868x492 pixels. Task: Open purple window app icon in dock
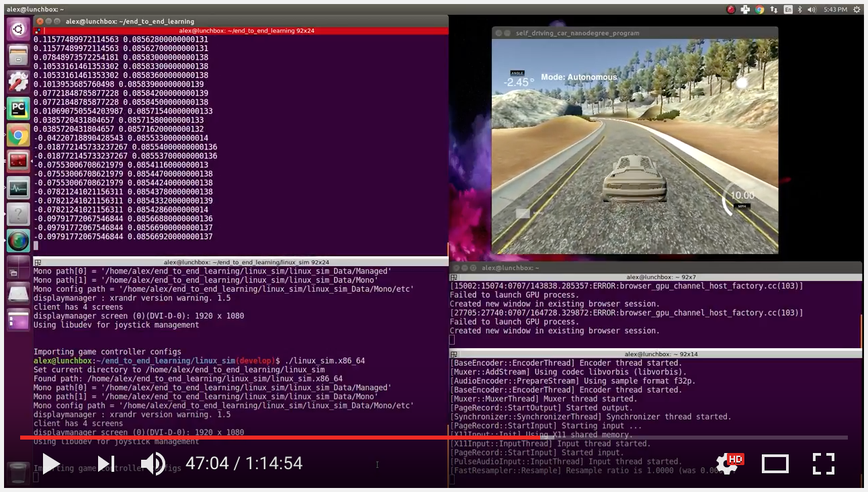tap(18, 320)
